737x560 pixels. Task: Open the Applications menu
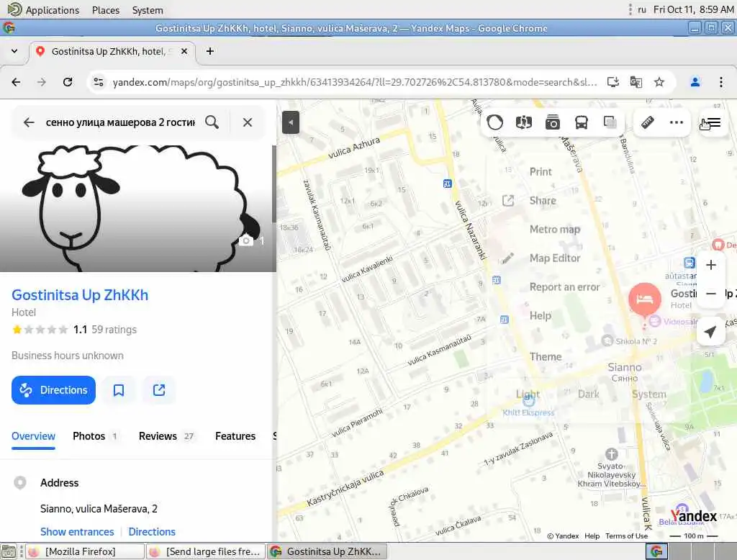coord(53,10)
